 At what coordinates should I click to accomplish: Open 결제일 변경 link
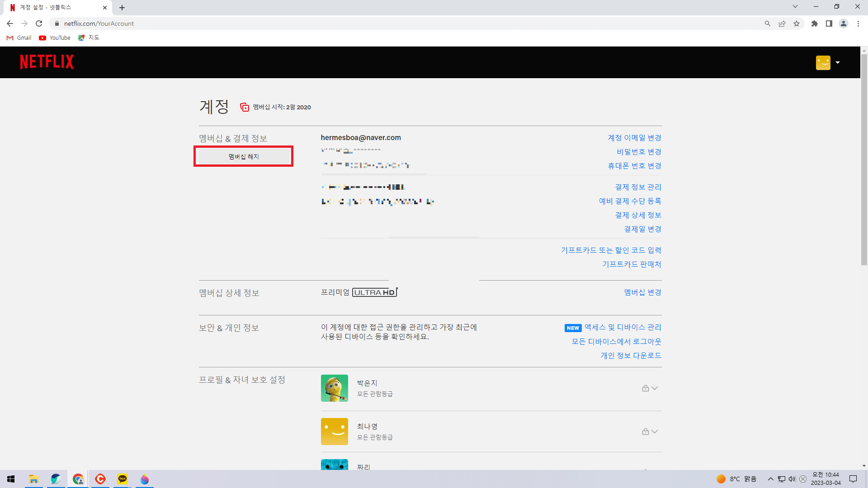(642, 229)
